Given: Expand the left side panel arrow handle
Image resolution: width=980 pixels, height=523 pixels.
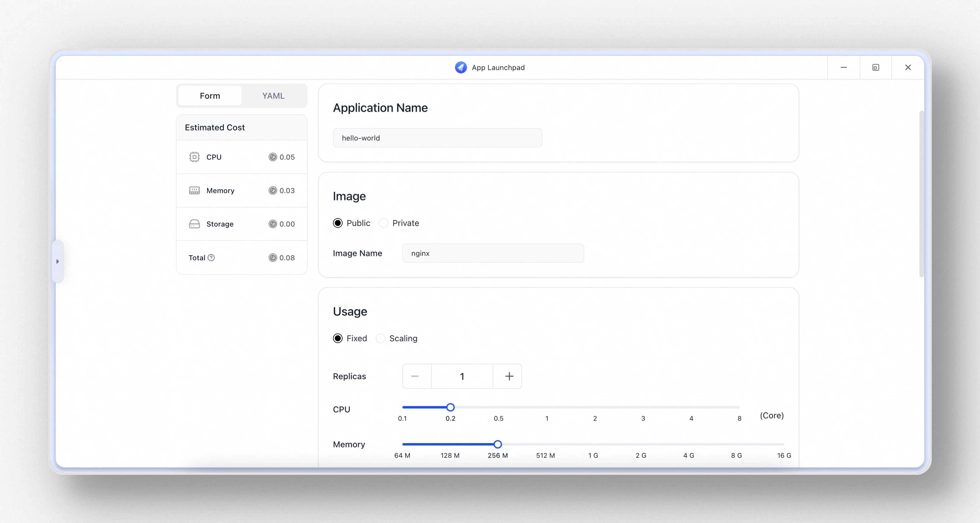Looking at the screenshot, I should (57, 261).
